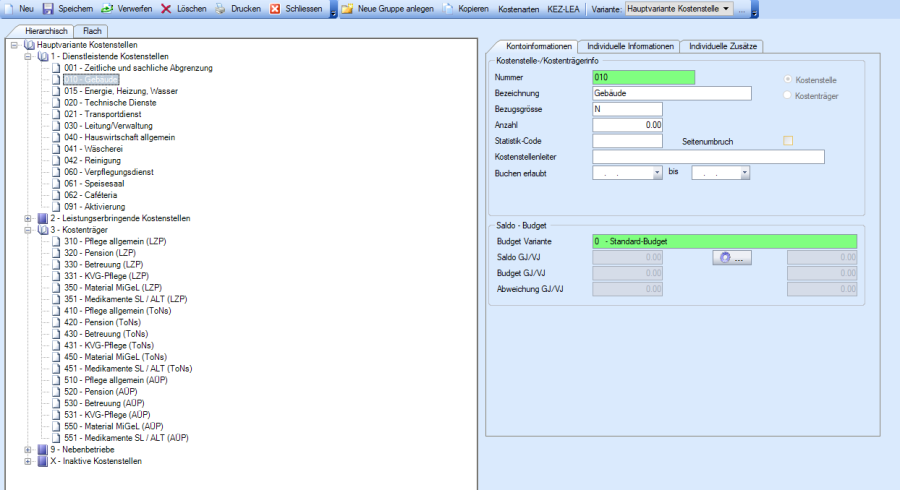Select 331 - KVG-Pflege (LZP)
Image resolution: width=900 pixels, height=490 pixels.
(106, 276)
